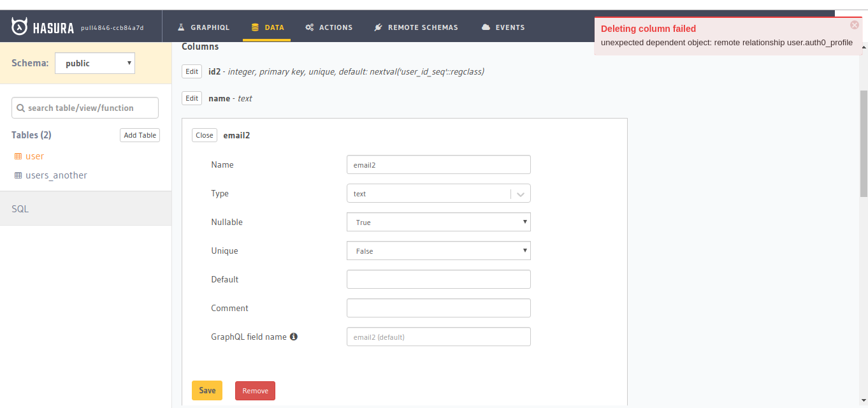Click the search magnifier icon in the sidebar

pyautogui.click(x=20, y=108)
